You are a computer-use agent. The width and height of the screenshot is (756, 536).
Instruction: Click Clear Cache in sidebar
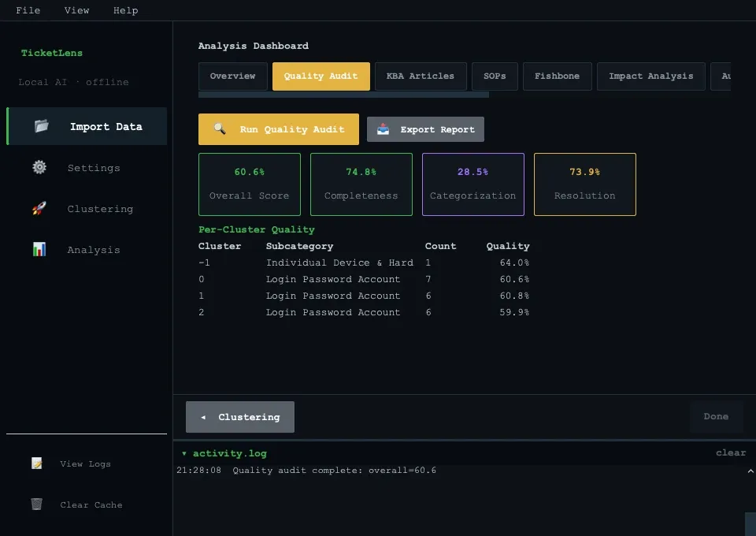pyautogui.click(x=87, y=504)
